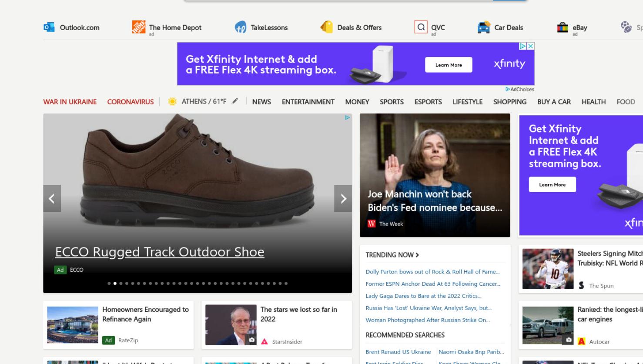Viewport: 643px width, 364px height.
Task: Go to the previous carousel slide
Action: 52,199
